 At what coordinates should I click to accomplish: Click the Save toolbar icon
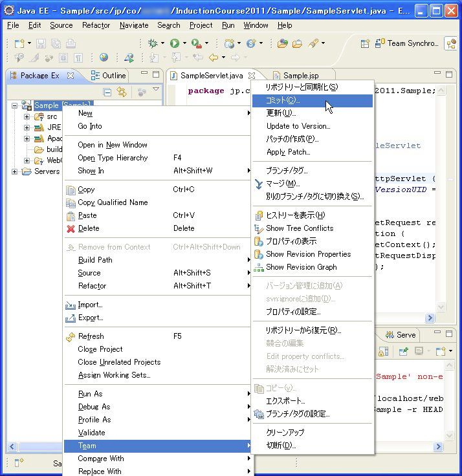[41, 43]
